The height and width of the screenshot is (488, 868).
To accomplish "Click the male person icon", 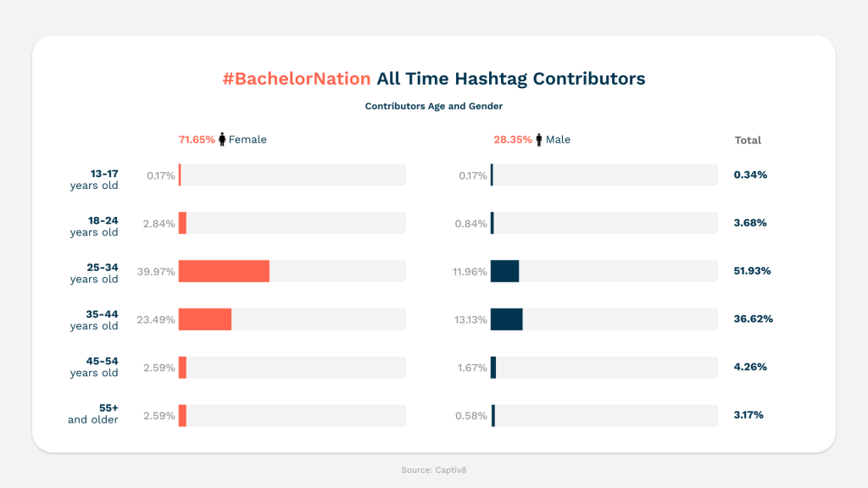I will pyautogui.click(x=538, y=140).
